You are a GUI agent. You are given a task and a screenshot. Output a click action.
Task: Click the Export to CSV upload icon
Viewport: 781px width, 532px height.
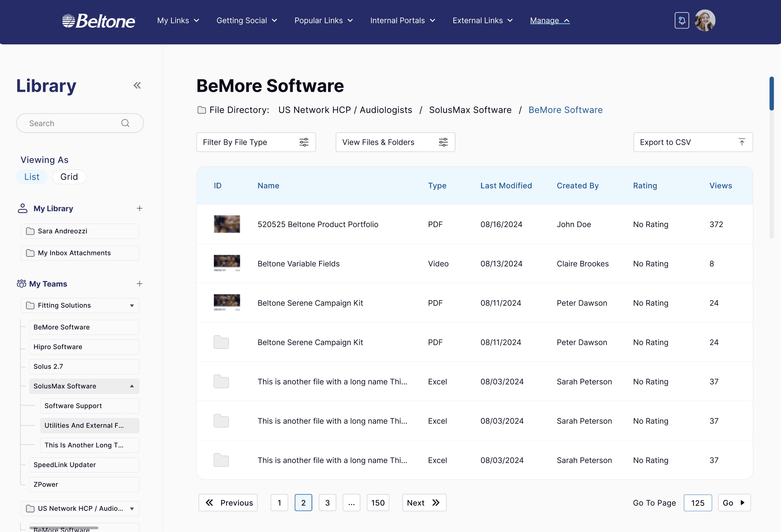742,142
